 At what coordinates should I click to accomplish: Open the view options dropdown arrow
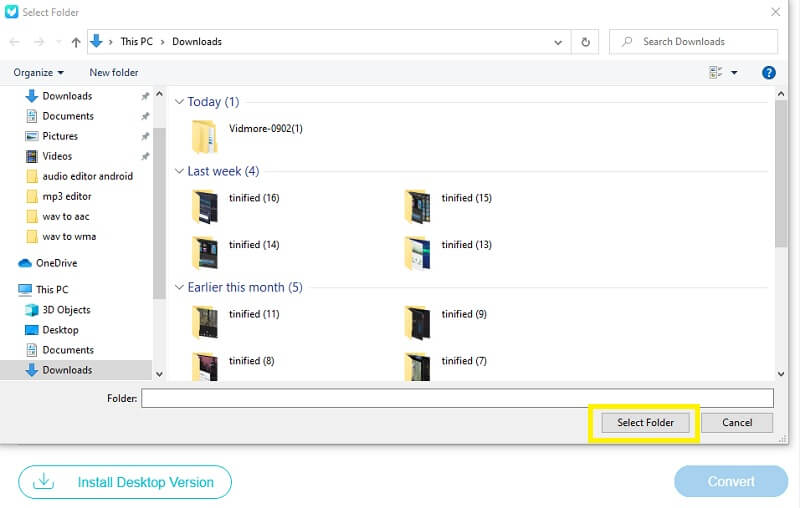pyautogui.click(x=734, y=73)
